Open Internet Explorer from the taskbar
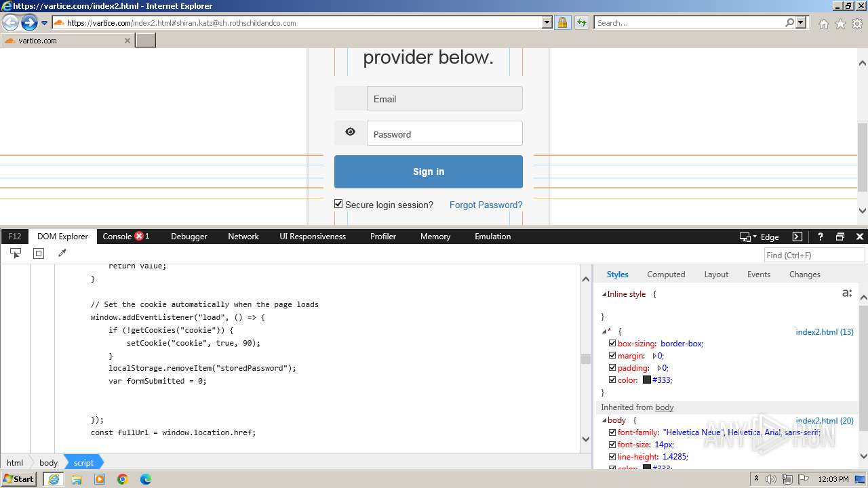 pyautogui.click(x=54, y=479)
